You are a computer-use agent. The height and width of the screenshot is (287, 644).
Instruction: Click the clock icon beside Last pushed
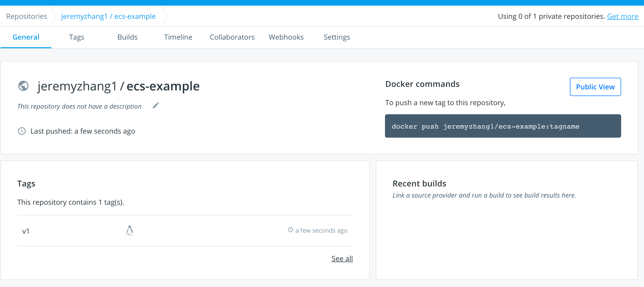point(22,131)
